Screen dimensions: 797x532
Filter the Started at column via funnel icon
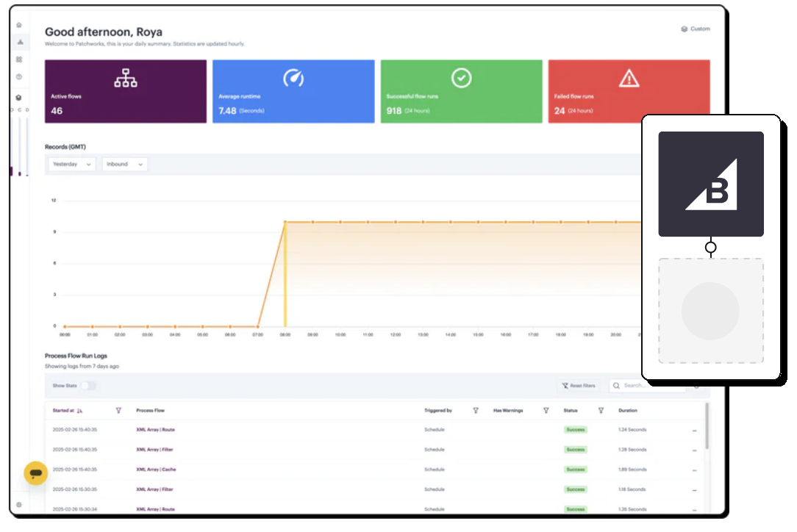(118, 411)
